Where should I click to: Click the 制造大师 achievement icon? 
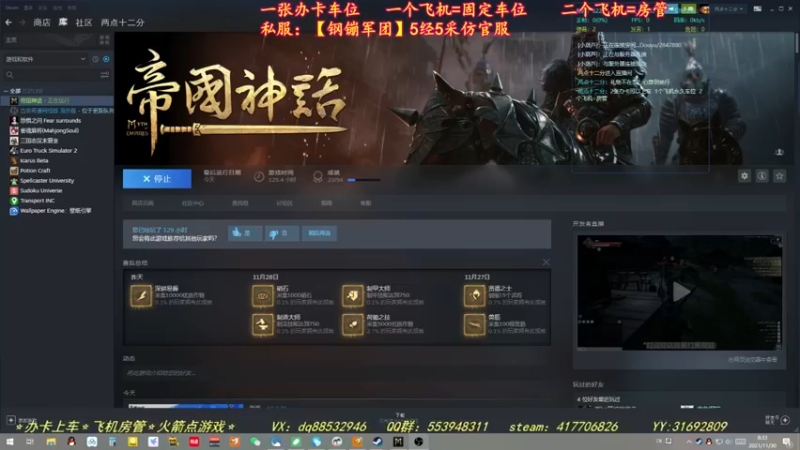(x=263, y=324)
